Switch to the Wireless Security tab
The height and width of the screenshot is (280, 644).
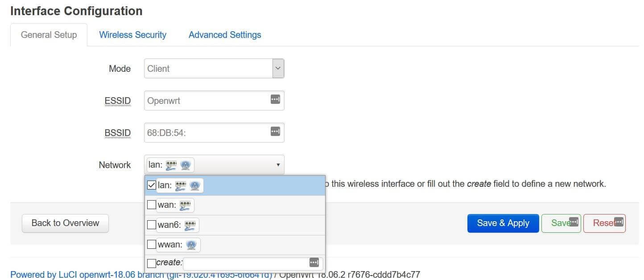pyautogui.click(x=132, y=34)
